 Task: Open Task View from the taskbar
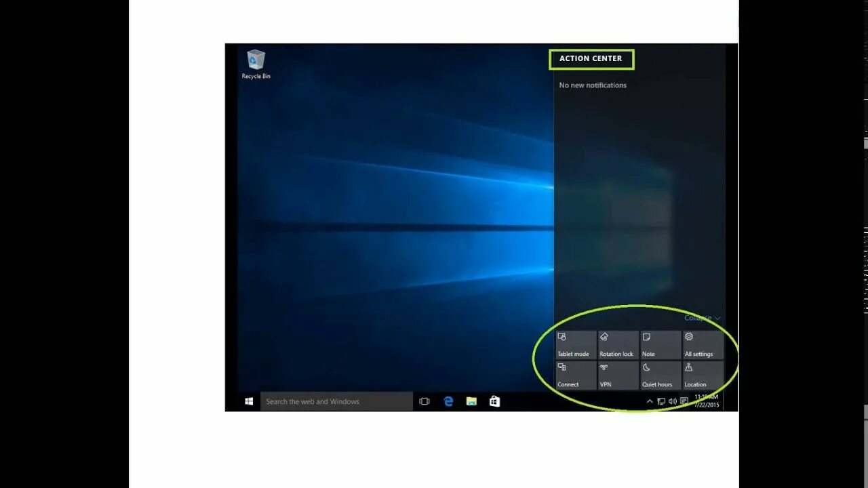pyautogui.click(x=424, y=401)
